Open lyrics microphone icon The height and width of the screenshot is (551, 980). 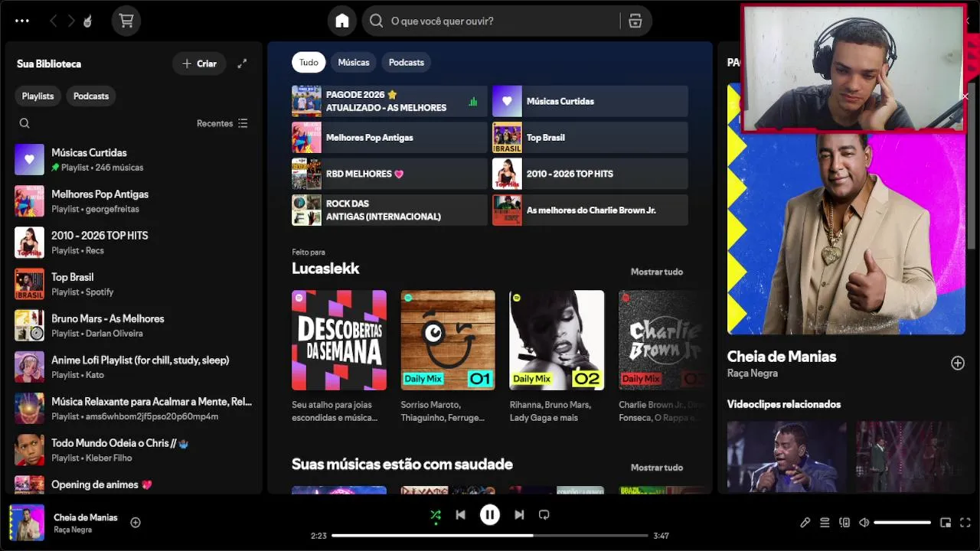[805, 523]
